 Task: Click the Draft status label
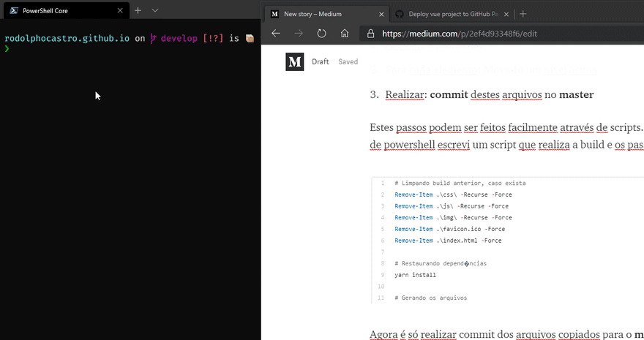click(x=321, y=61)
